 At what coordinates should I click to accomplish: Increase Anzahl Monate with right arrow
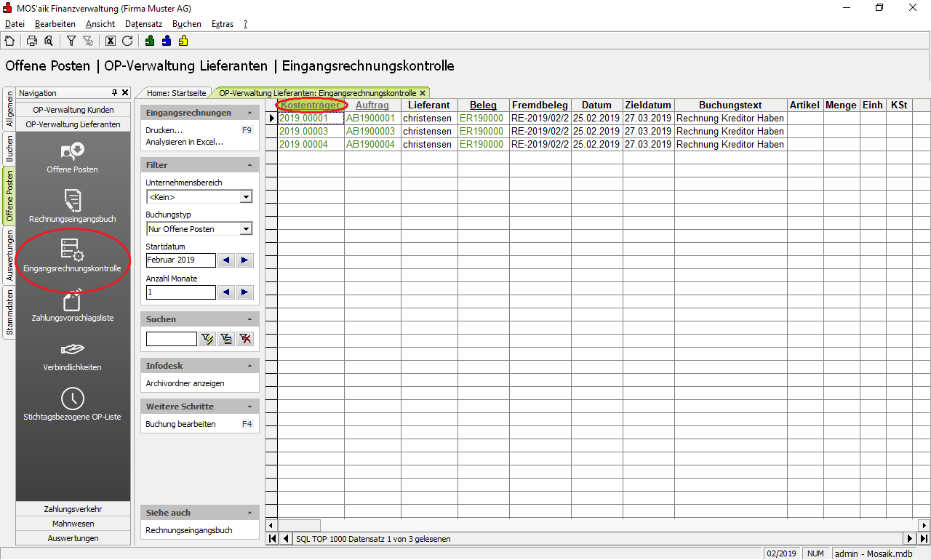click(245, 292)
